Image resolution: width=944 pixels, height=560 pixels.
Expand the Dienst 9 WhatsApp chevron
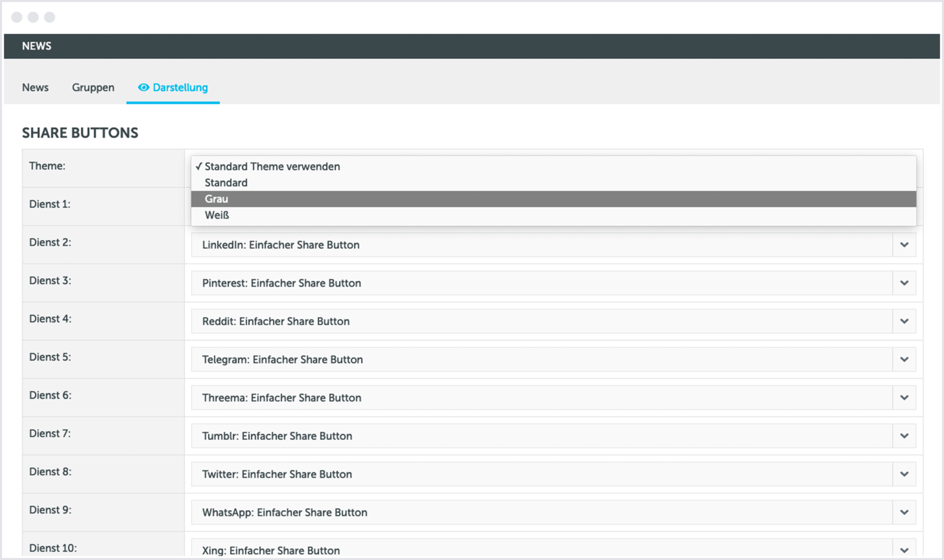coord(904,512)
